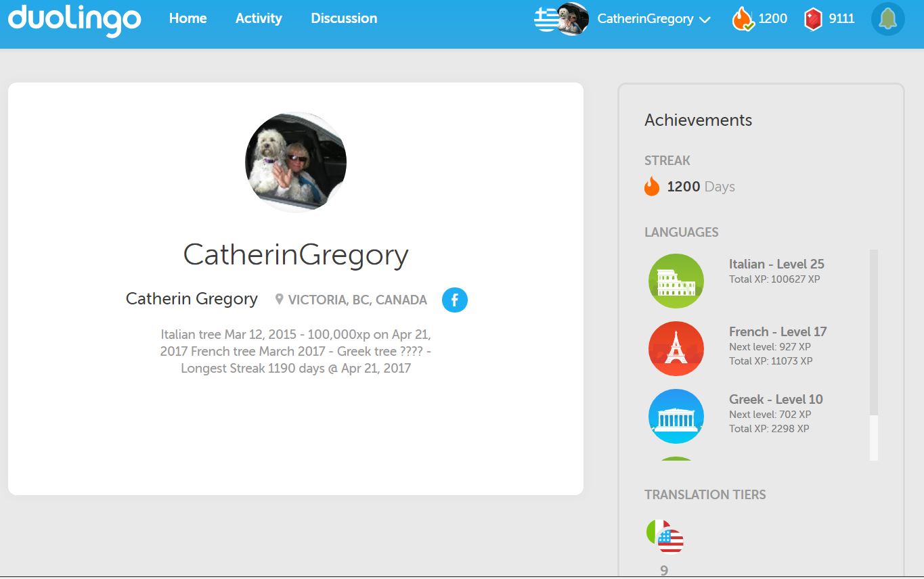Screen dimensions: 924x579
Task: Select the Greek Parthenon language icon
Action: (676, 415)
